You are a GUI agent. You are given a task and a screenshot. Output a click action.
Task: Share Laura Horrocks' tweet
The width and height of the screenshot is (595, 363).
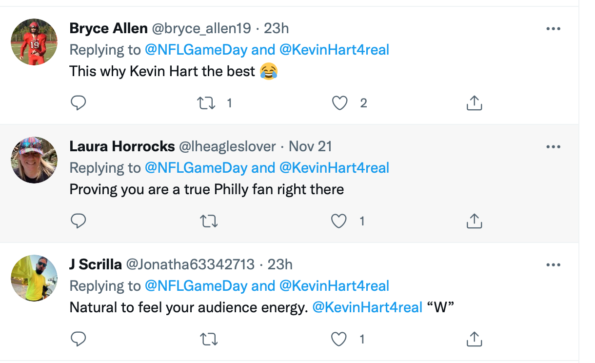(474, 221)
